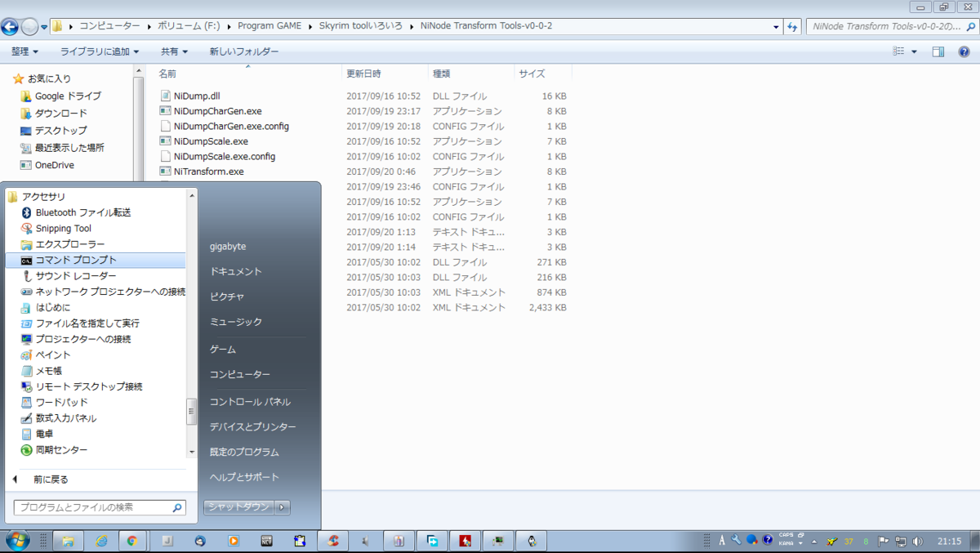Launch ワードパッド
Image resolution: width=980 pixels, height=553 pixels.
[x=54, y=402]
